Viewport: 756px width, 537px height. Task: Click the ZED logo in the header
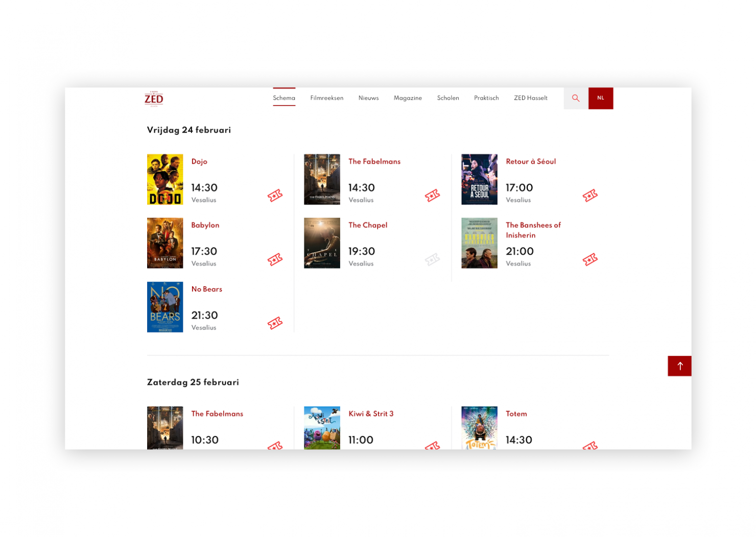pos(154,99)
